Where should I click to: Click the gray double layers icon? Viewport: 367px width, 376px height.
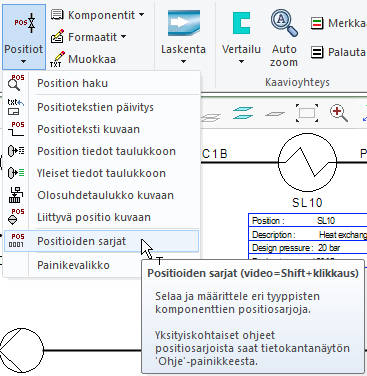coord(210,118)
